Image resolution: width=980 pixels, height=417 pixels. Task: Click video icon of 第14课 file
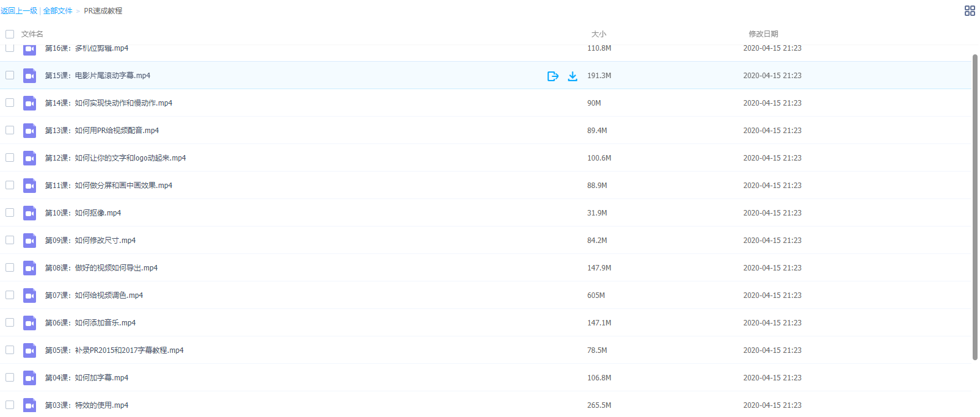pos(29,103)
